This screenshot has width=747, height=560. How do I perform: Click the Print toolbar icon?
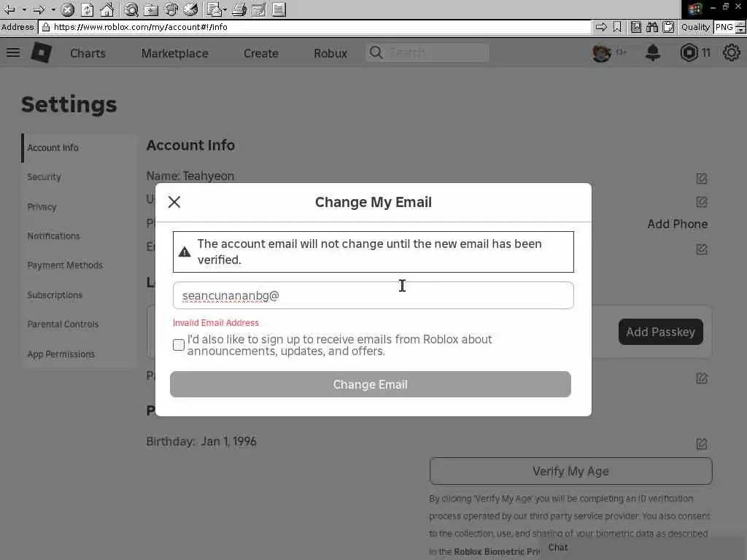(x=239, y=9)
